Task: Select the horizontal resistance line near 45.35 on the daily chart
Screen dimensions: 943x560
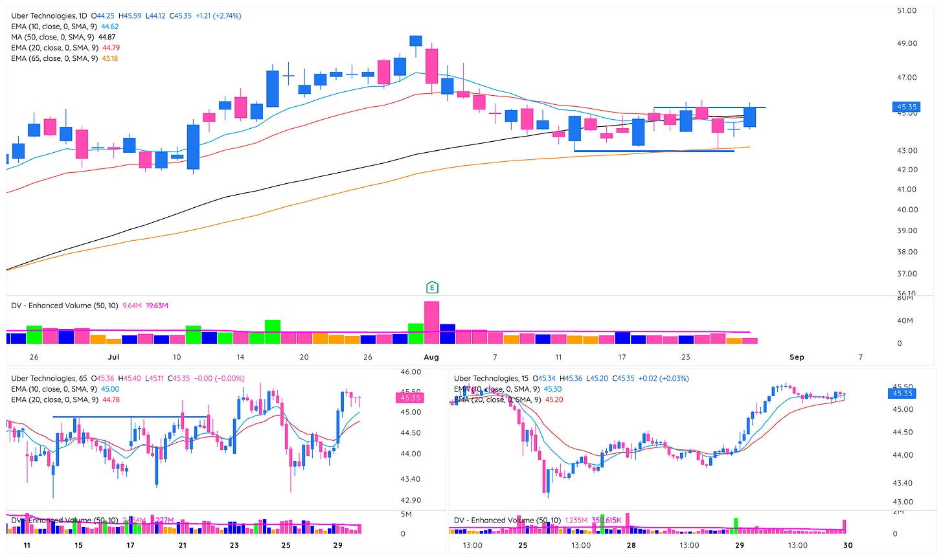Action: point(710,107)
